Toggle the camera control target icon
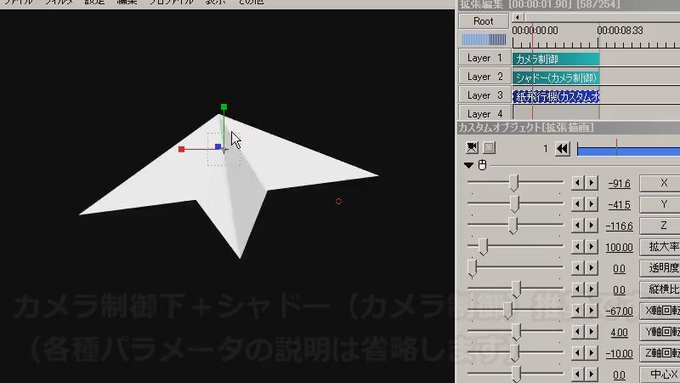 coord(472,147)
